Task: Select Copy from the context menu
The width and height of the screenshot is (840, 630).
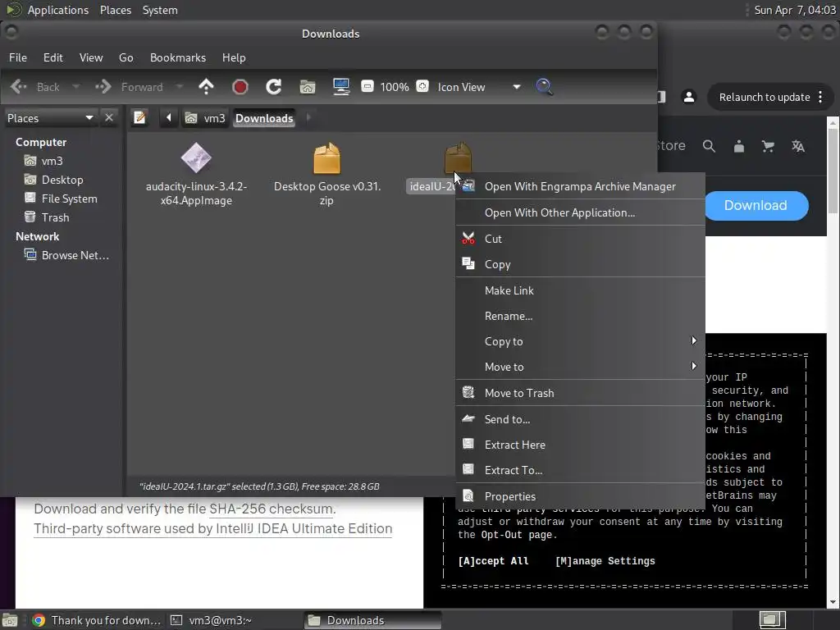Action: [580, 264]
